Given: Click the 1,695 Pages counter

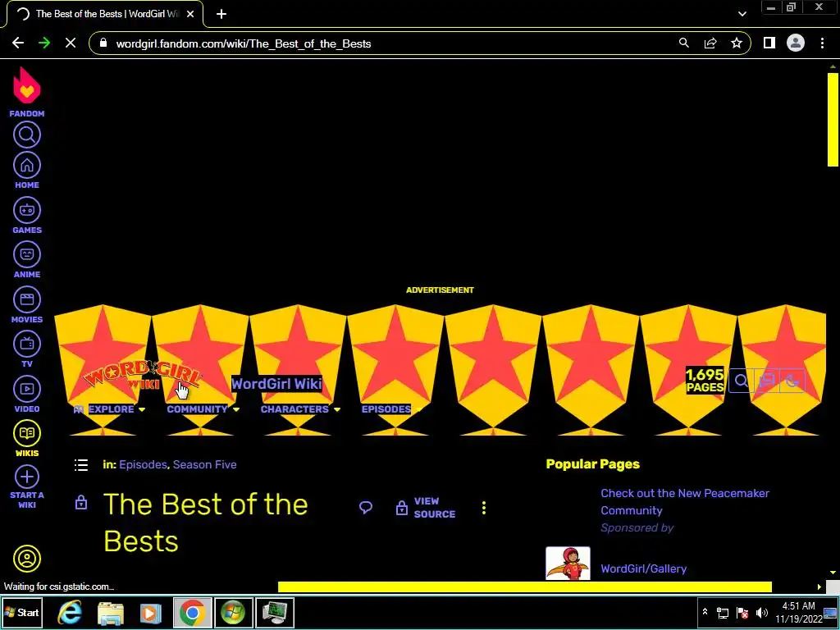Looking at the screenshot, I should pyautogui.click(x=705, y=381).
